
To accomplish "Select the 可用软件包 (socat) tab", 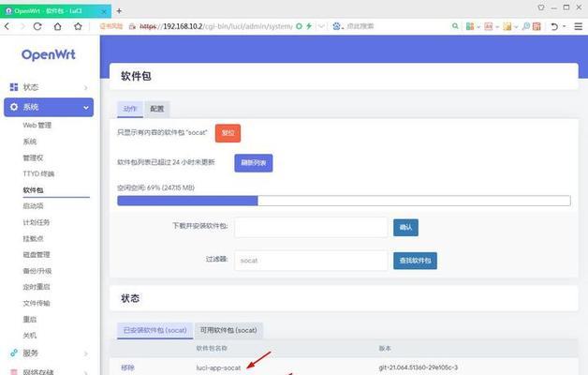I will pyautogui.click(x=228, y=330).
